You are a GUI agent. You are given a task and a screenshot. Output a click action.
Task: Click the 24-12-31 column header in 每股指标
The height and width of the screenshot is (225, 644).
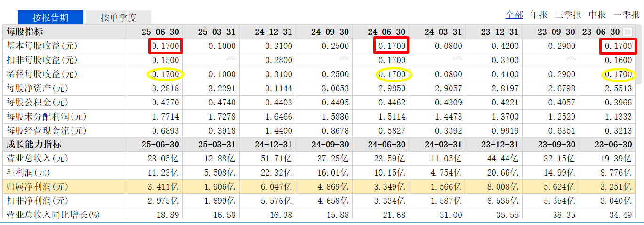click(274, 32)
